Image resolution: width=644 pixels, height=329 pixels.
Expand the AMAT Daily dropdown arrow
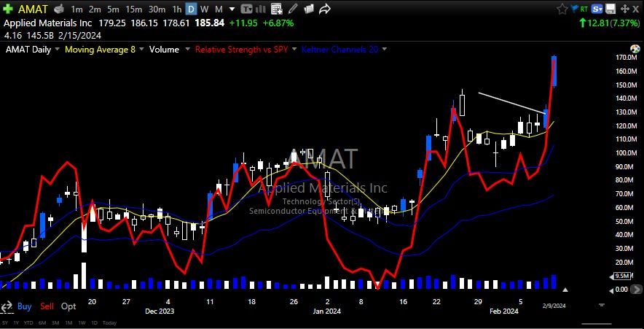(x=57, y=50)
